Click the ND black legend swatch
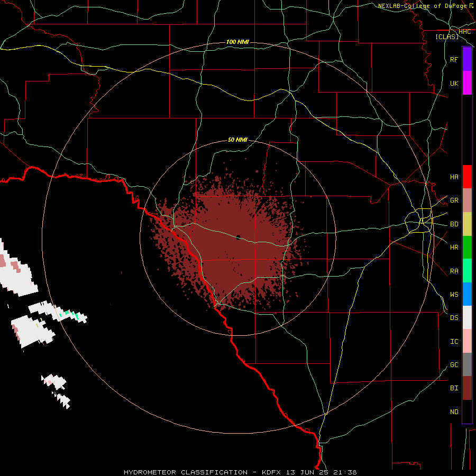Viewport: 476px width, 476px height. pos(467,411)
